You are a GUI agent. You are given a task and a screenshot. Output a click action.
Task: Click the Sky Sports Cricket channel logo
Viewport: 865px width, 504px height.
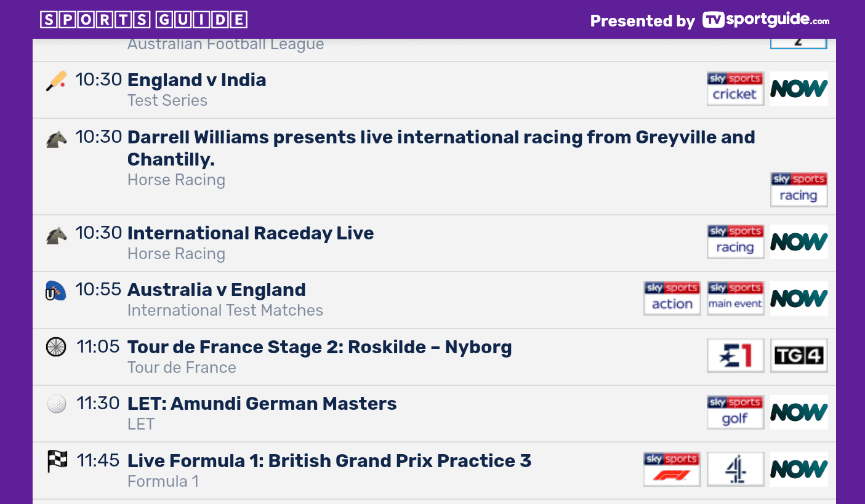click(734, 89)
